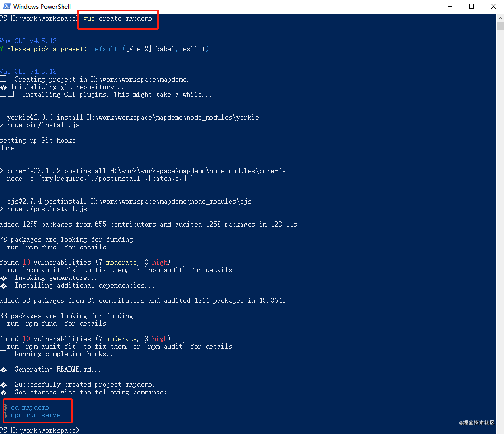Click the 'done' output line
504x434 pixels.
tap(7, 148)
